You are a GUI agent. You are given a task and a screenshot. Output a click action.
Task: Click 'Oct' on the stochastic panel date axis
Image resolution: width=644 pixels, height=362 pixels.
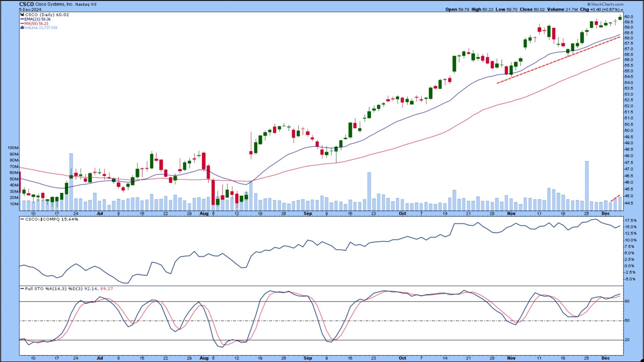coord(402,358)
